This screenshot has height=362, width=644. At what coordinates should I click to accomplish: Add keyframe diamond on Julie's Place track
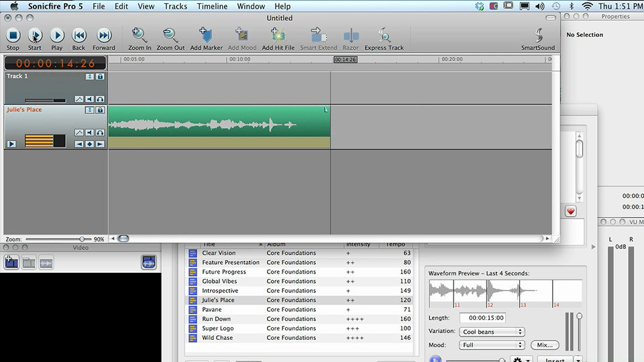coord(89,144)
